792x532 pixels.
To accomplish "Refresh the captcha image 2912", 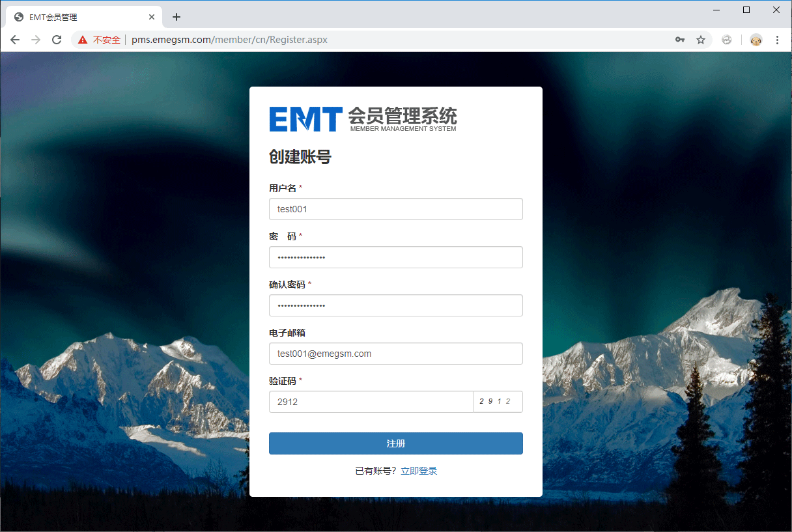I will pyautogui.click(x=498, y=402).
